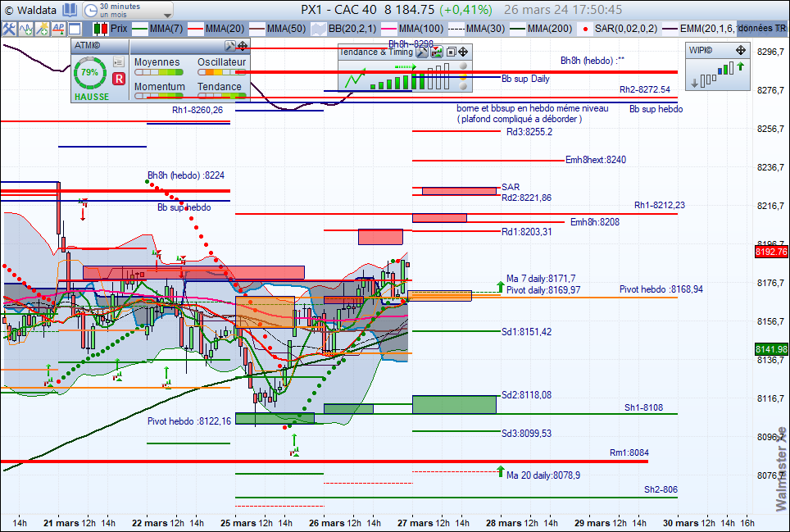
Task: Click the green arrow beside Ma 7 daily
Action: (x=500, y=287)
